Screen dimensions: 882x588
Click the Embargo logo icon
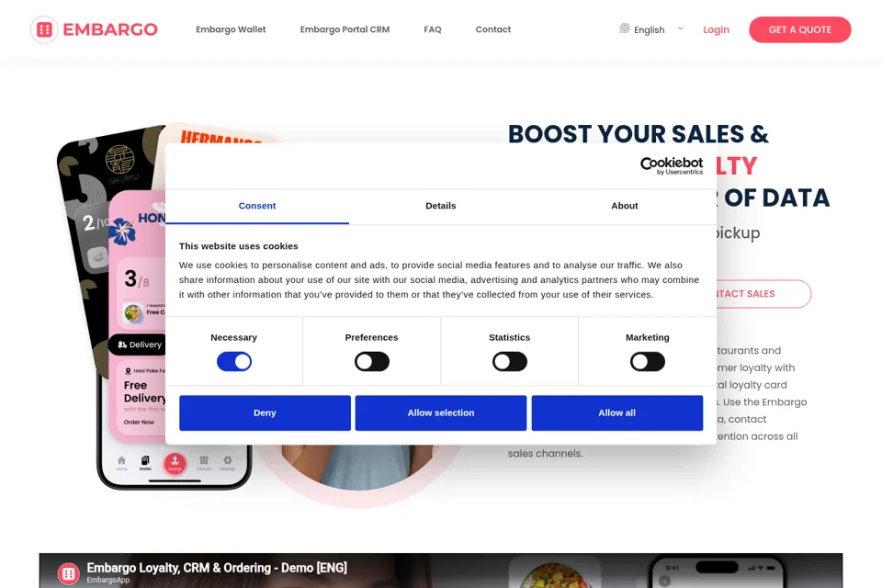pyautogui.click(x=44, y=29)
